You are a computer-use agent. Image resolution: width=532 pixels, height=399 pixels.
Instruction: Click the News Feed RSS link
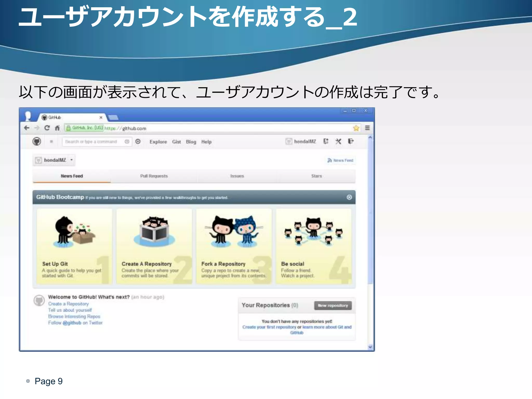click(341, 160)
